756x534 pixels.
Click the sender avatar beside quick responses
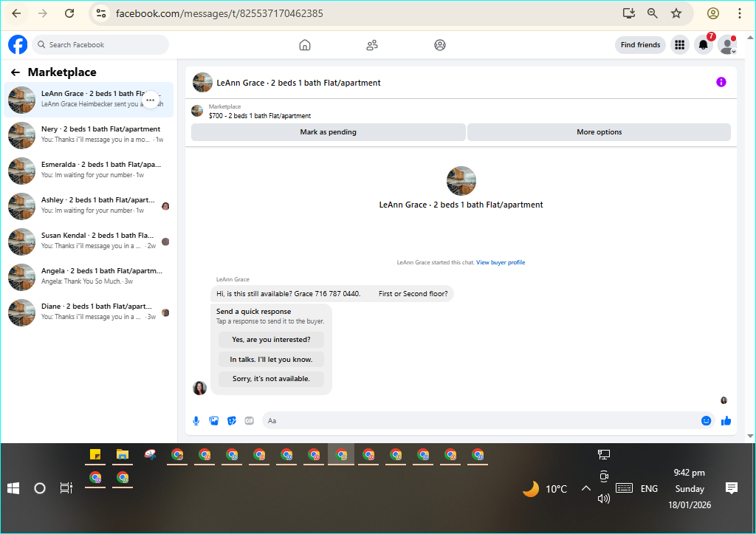point(199,388)
